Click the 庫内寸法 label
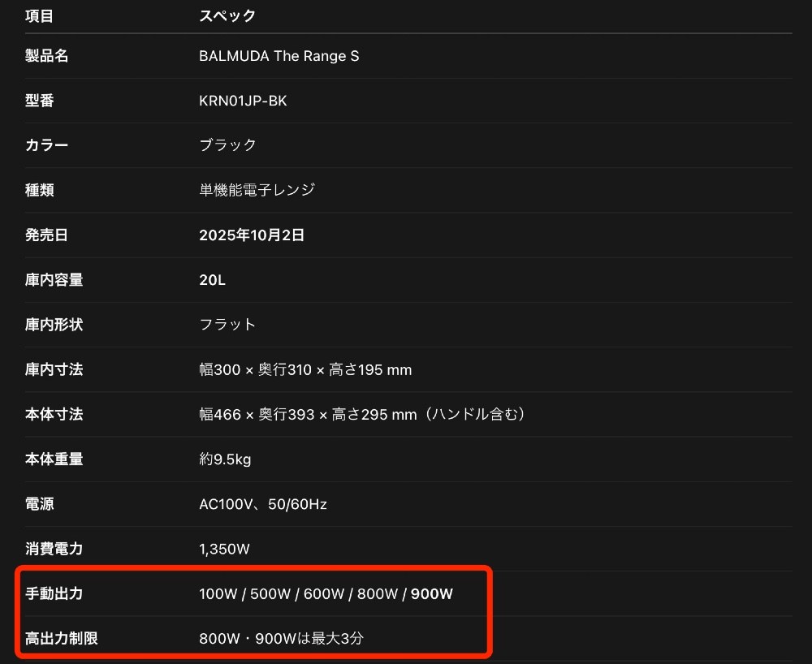812x664 pixels. 54,369
